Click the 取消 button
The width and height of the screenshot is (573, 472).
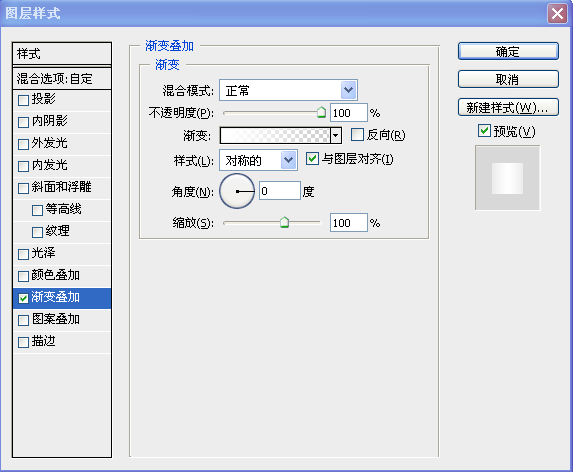click(508, 79)
